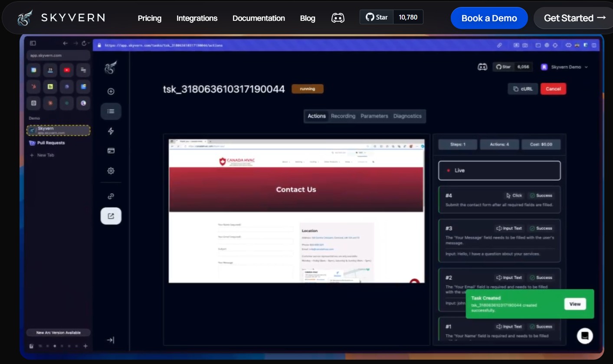Click the Steps: 1 indicator

[458, 144]
